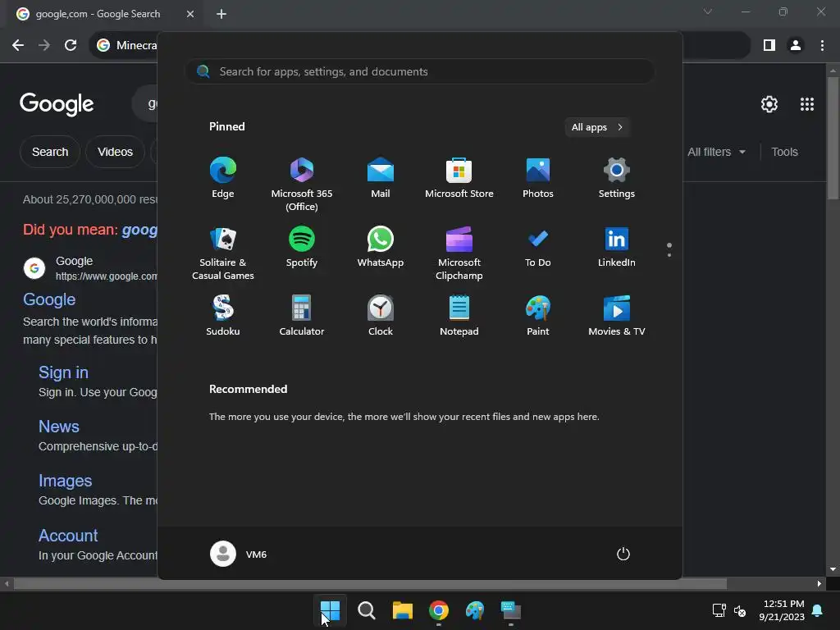
Task: Open LinkedIn
Action: pos(617,247)
